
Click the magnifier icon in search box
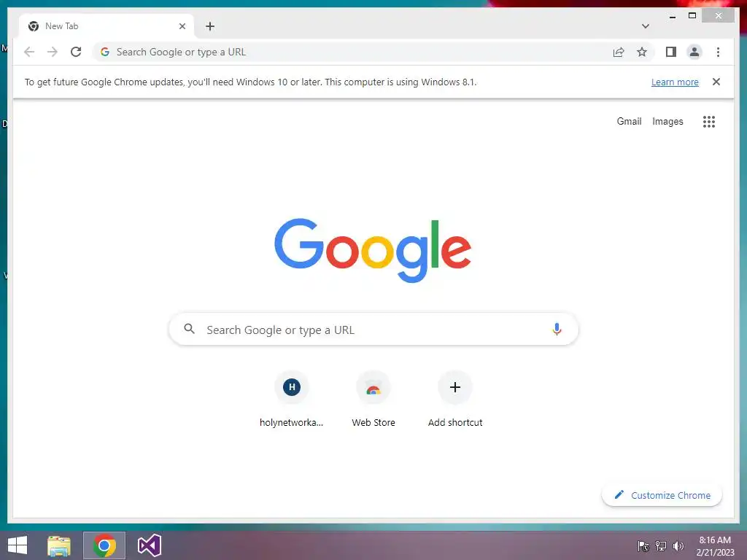(189, 329)
